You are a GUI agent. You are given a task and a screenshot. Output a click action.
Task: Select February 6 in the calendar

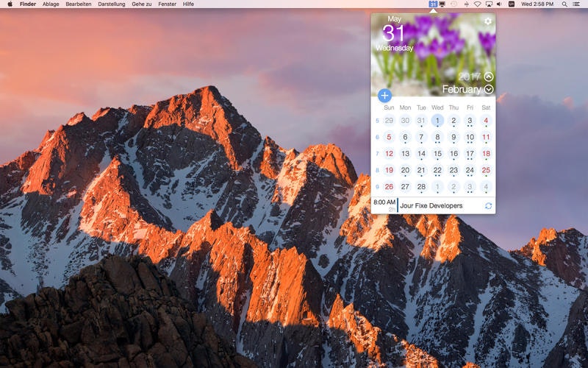point(405,137)
